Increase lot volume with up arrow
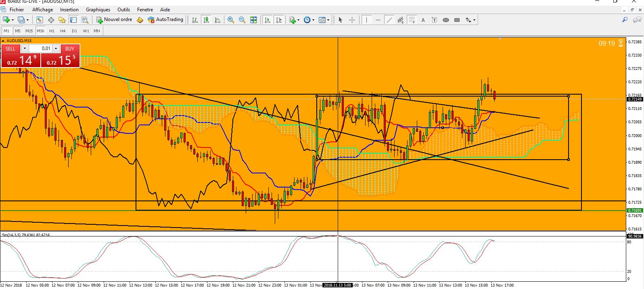 coord(56,49)
